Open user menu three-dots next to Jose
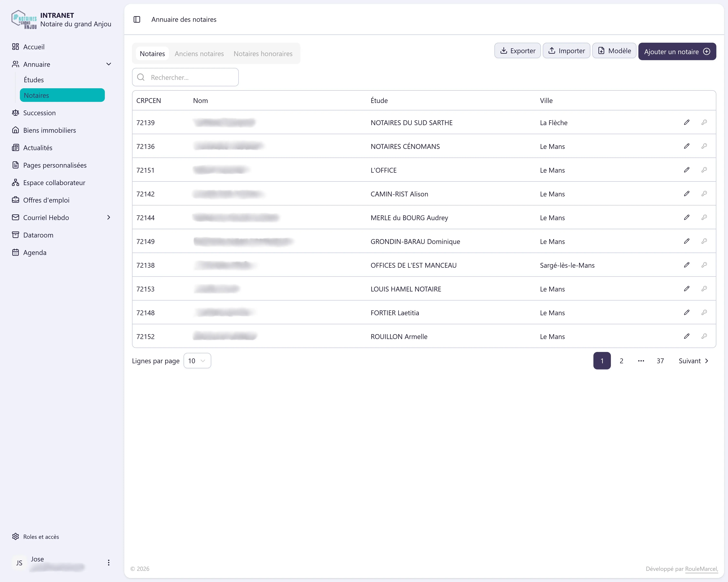Image resolution: width=728 pixels, height=582 pixels. [108, 562]
